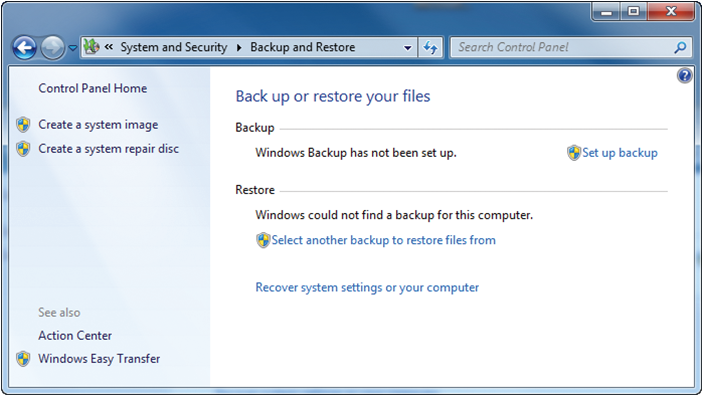Image resolution: width=703 pixels, height=396 pixels.
Task: Open Create a system repair disc
Action: [x=108, y=148]
